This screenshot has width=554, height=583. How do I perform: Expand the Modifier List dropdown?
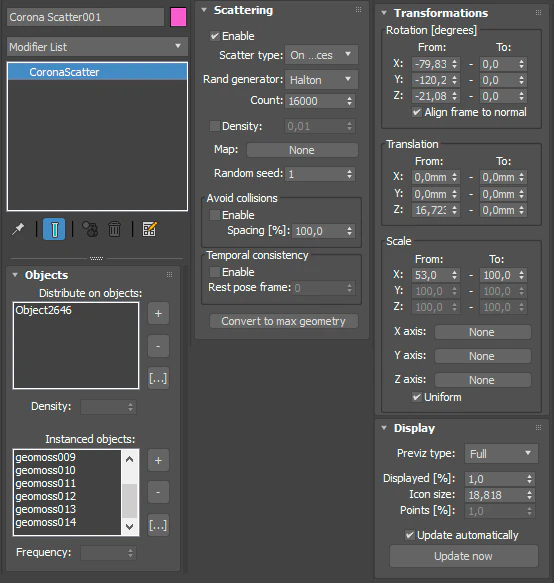coord(97,47)
